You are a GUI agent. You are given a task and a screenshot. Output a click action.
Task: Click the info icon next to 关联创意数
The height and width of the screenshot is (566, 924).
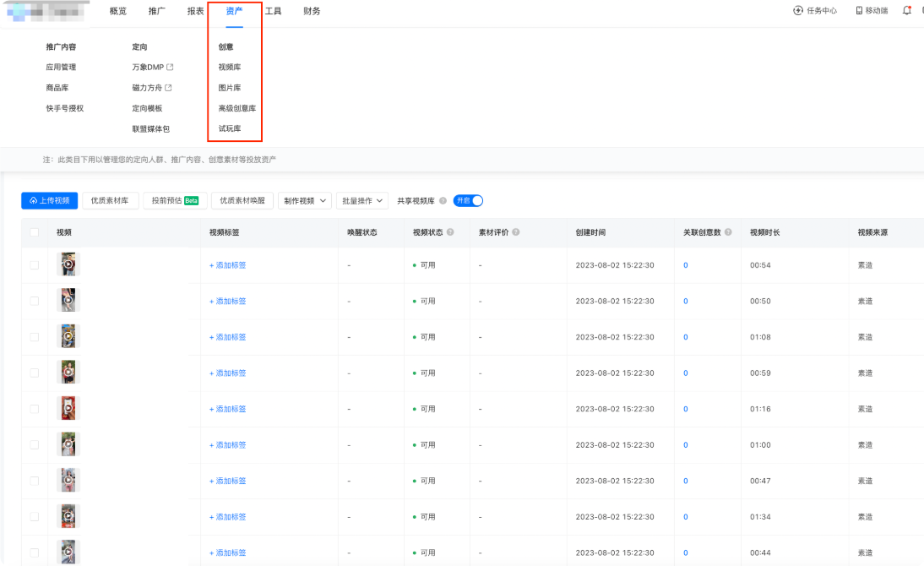(728, 232)
